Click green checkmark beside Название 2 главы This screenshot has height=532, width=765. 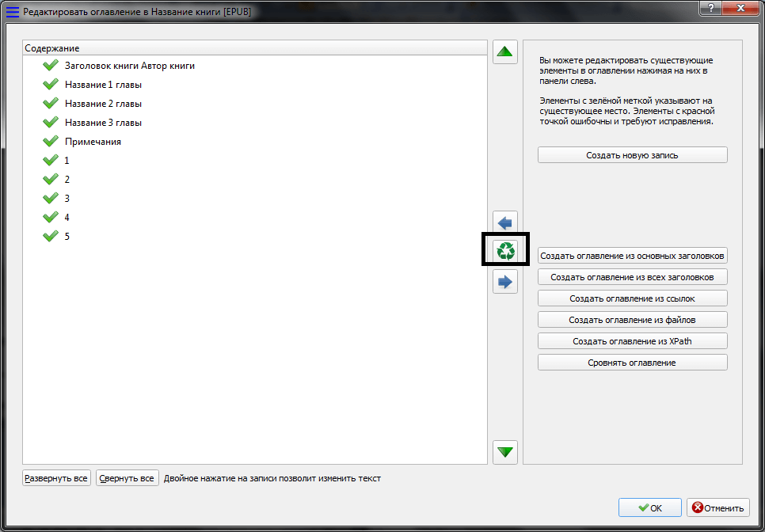50,104
